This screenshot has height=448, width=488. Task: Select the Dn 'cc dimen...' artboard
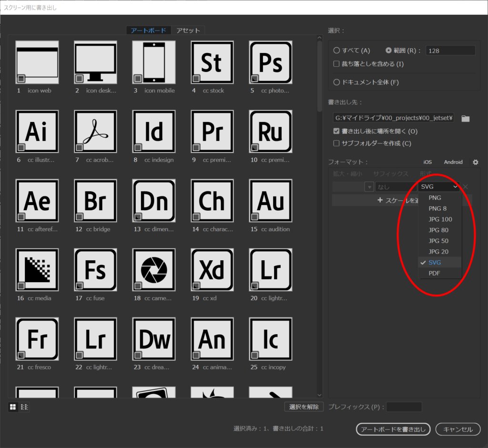[154, 201]
